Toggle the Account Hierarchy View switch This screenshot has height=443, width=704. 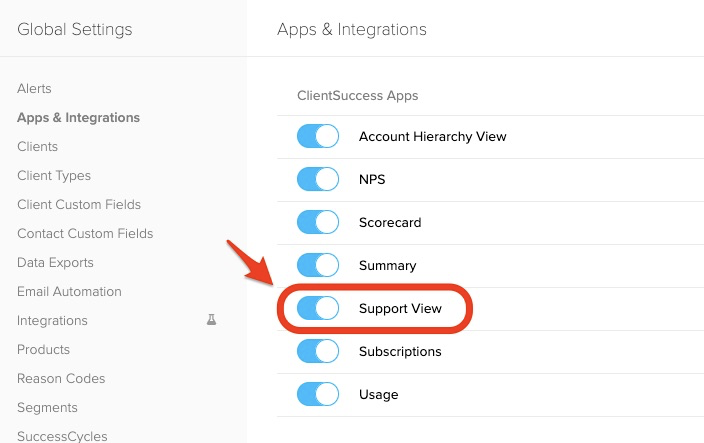tap(318, 136)
